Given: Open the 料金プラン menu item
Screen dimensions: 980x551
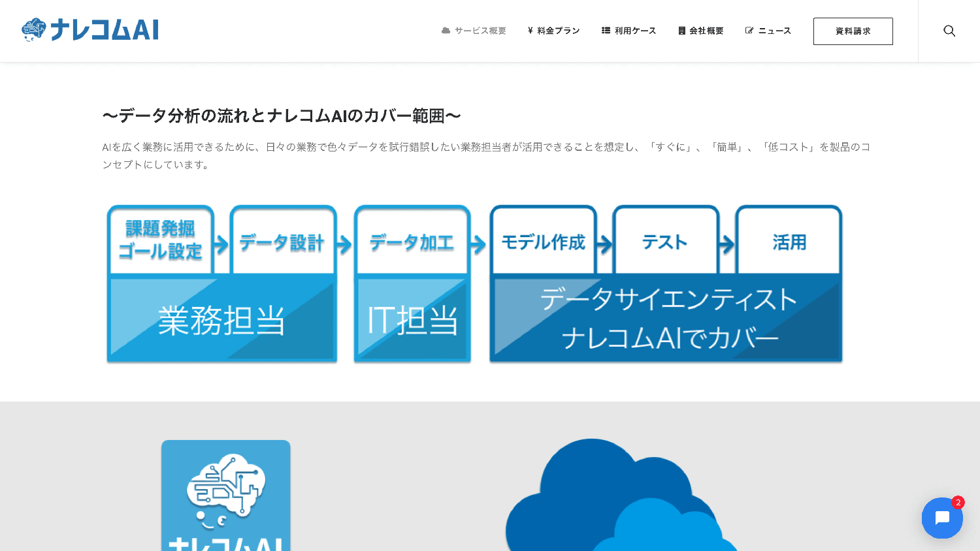Looking at the screenshot, I should 553,31.
